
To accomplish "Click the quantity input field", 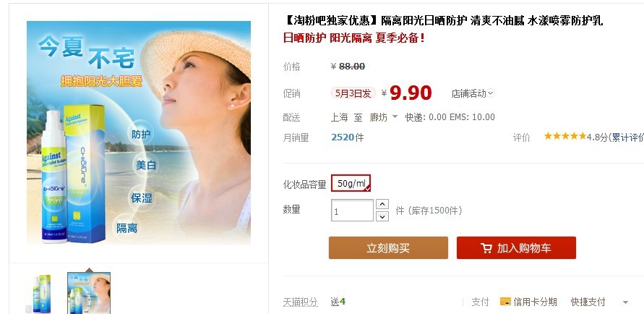I will (x=353, y=211).
